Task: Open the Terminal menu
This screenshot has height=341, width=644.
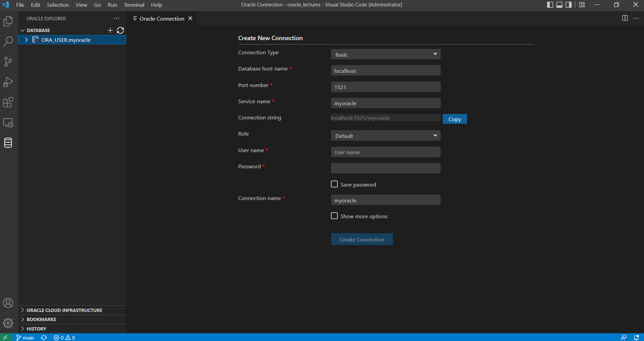Action: click(134, 5)
